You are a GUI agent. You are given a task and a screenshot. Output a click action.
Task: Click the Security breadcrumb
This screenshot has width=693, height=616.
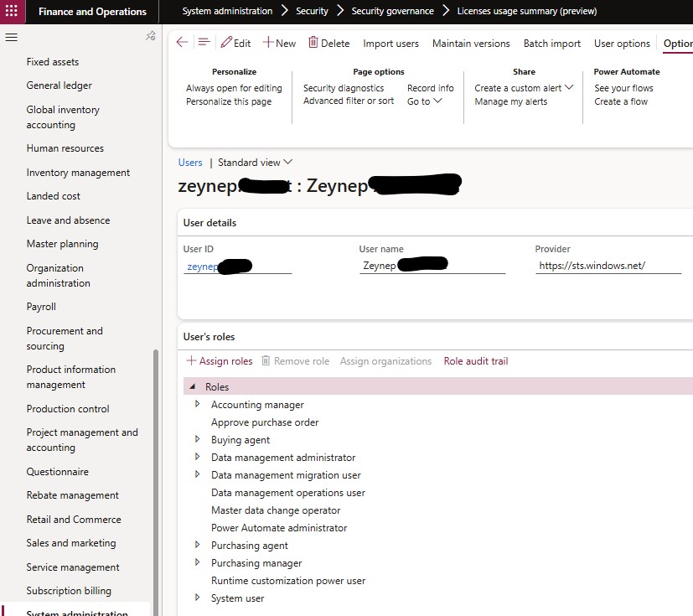click(312, 11)
